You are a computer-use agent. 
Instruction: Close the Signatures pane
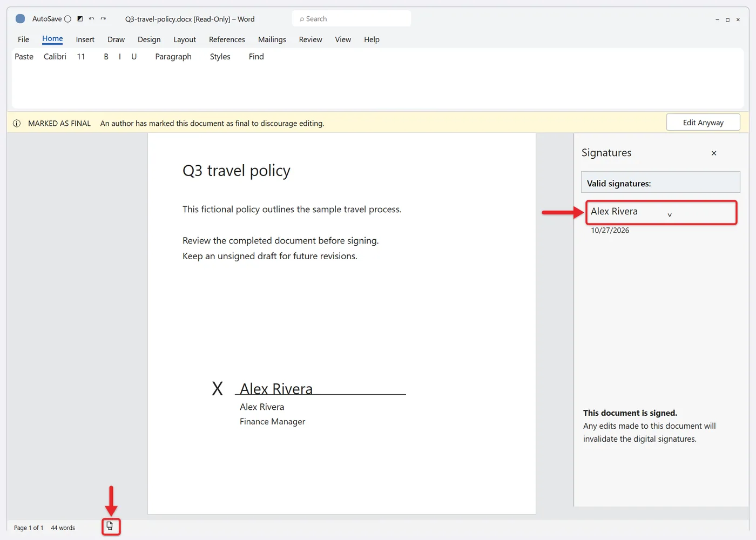coord(714,153)
